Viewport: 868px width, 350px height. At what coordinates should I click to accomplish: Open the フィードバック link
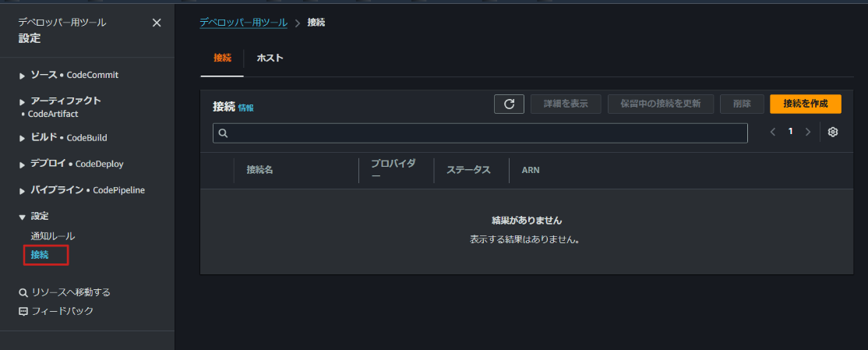[62, 311]
